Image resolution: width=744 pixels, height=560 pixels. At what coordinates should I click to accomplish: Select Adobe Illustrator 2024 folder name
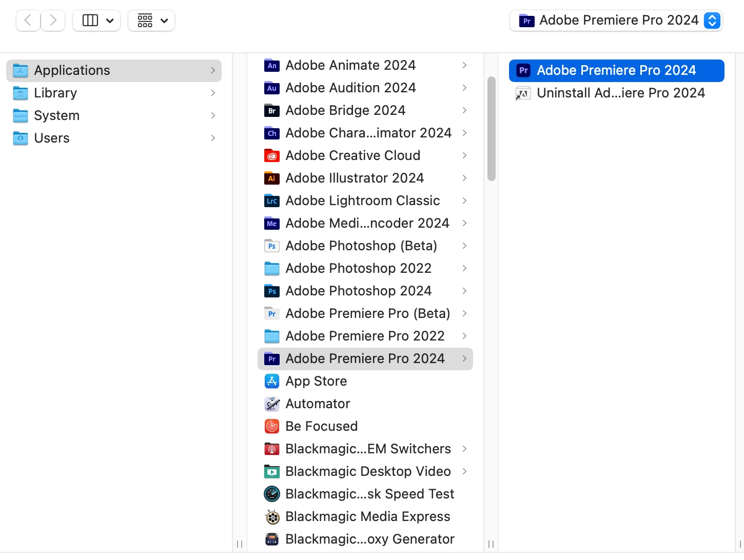point(355,178)
